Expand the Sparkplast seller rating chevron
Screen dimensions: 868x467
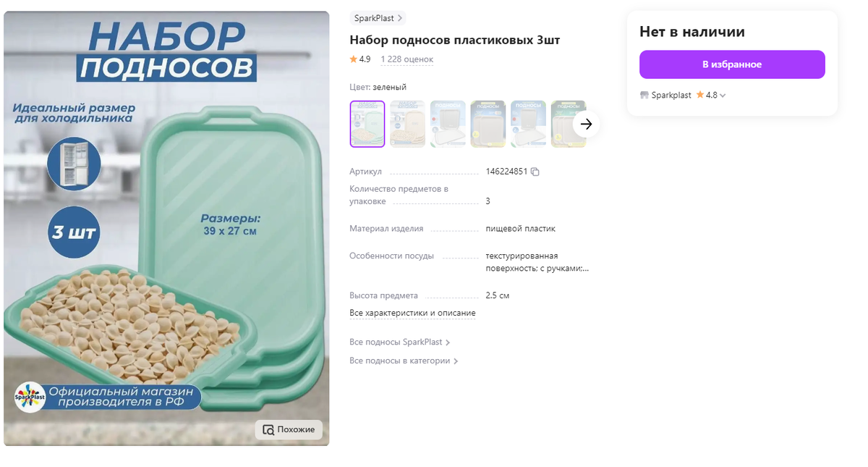(x=723, y=96)
